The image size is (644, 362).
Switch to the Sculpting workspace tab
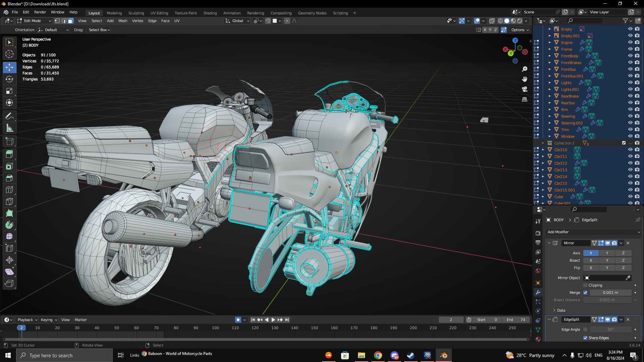click(136, 13)
